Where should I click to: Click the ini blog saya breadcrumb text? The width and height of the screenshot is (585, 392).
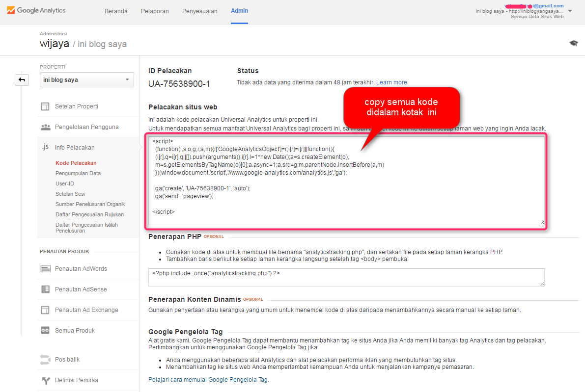click(102, 44)
